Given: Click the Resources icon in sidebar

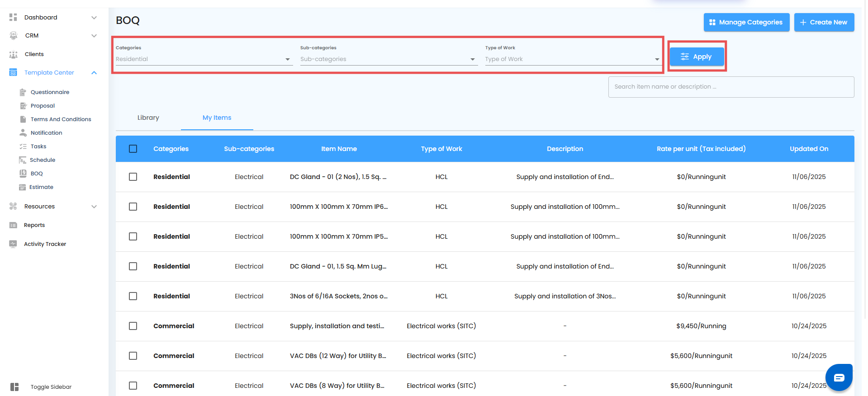Looking at the screenshot, I should coord(13,206).
